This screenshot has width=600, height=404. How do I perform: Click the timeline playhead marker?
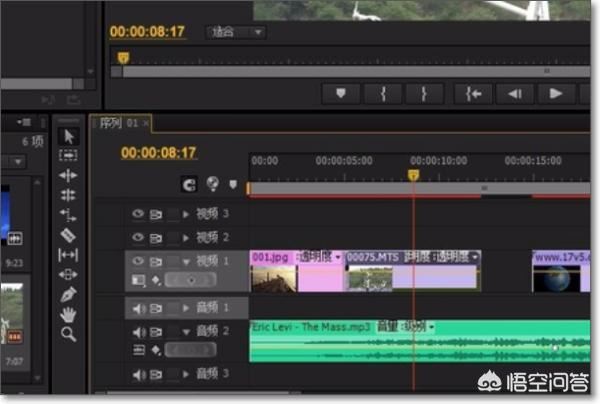[413, 175]
